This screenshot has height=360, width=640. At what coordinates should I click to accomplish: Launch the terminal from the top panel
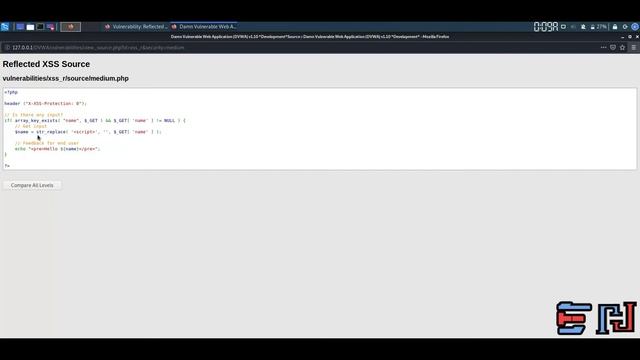coord(40,27)
